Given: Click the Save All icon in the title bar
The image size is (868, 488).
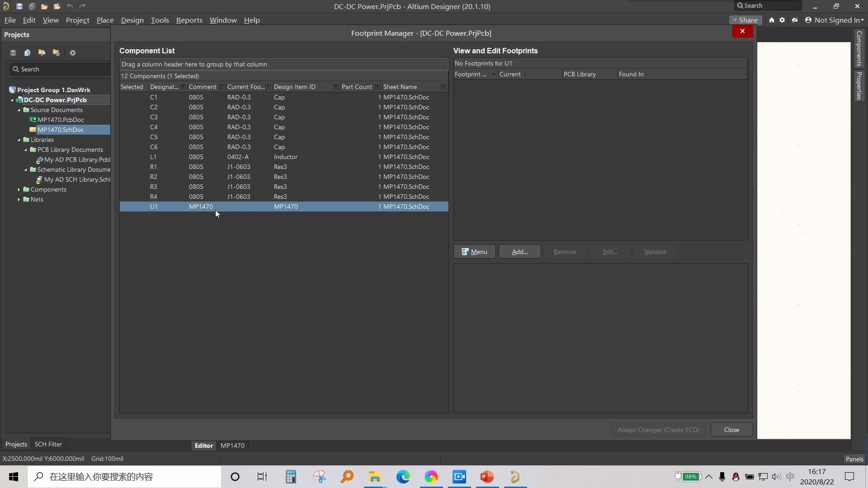Looking at the screenshot, I should tap(32, 6).
